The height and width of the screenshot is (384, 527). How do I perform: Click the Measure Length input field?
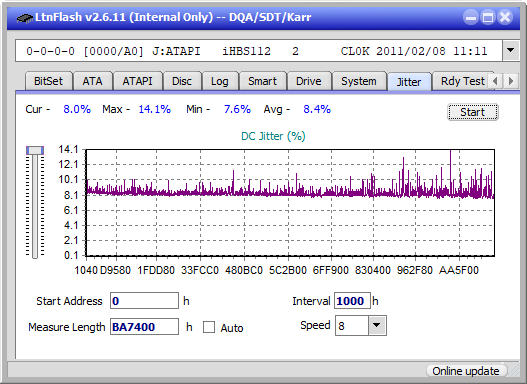point(144,327)
